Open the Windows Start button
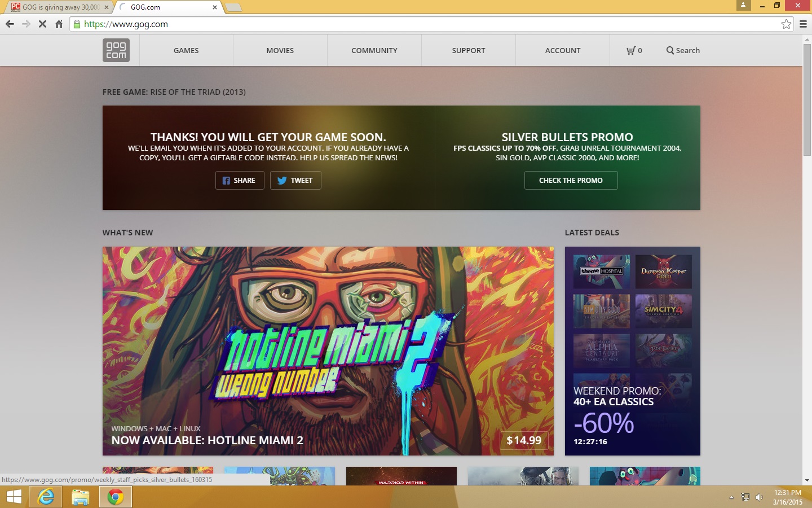The height and width of the screenshot is (508, 812). pos(14,497)
